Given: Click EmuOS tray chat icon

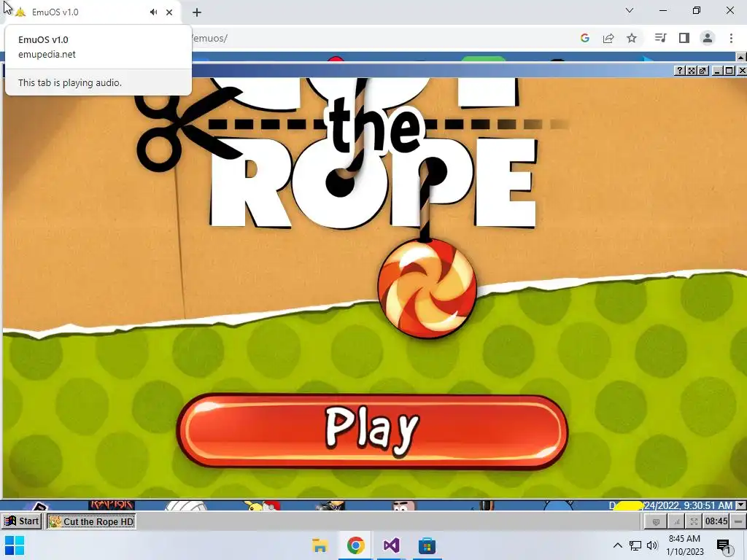Looking at the screenshot, I should [x=656, y=522].
